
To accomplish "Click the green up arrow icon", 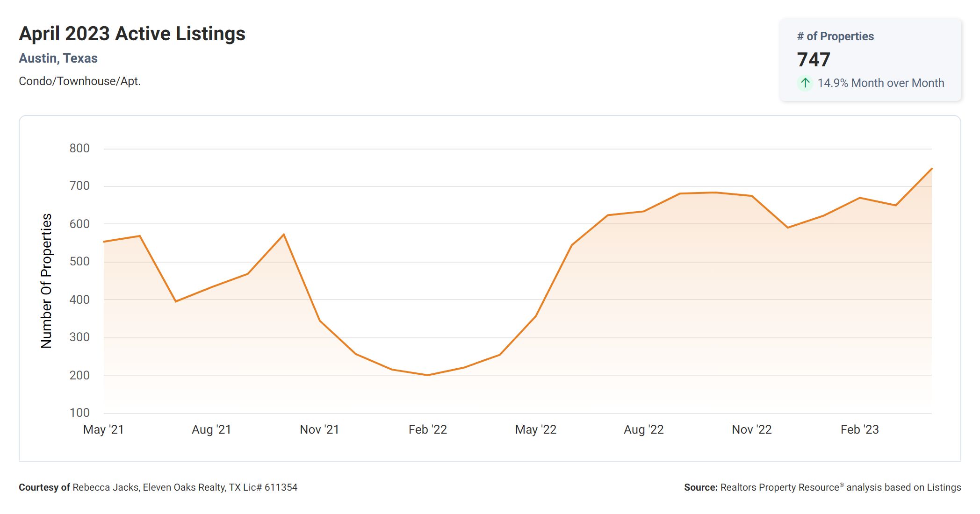I will [x=805, y=83].
